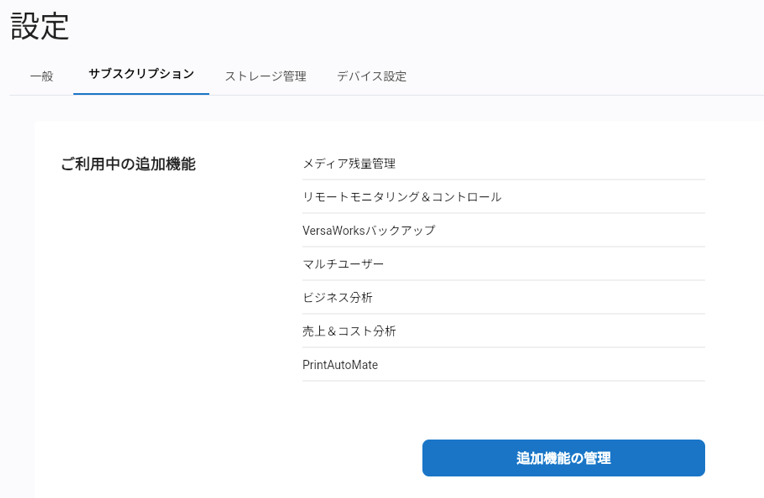This screenshot has width=764, height=498.
Task: Switch to the 一般 tab
Action: (x=41, y=76)
